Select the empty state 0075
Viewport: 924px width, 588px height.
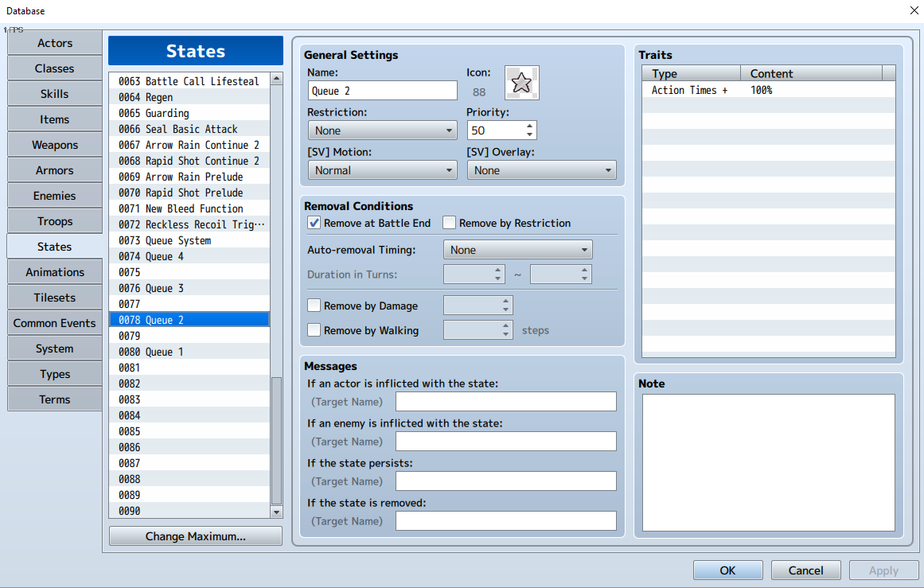pos(189,272)
